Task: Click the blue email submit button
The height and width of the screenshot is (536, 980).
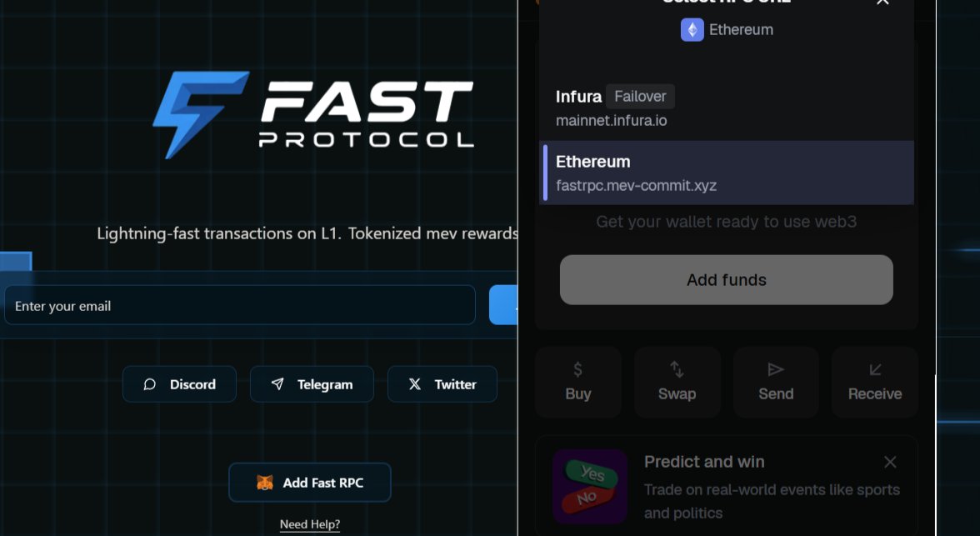Action: [x=503, y=305]
